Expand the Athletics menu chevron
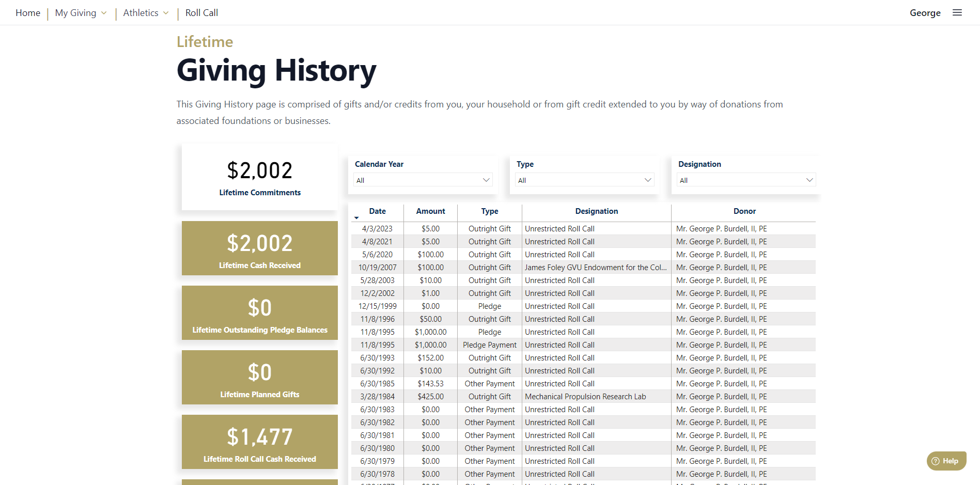The width and height of the screenshot is (980, 485). 166,13
